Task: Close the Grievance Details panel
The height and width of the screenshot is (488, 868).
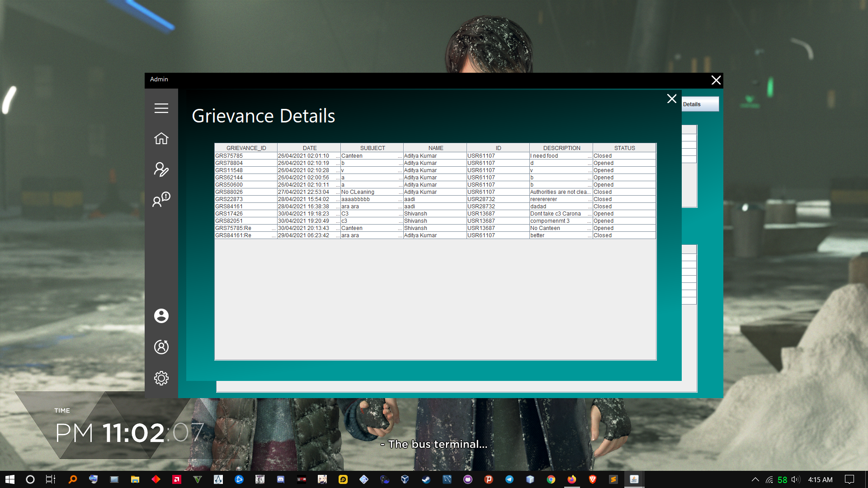Action: coord(671,99)
